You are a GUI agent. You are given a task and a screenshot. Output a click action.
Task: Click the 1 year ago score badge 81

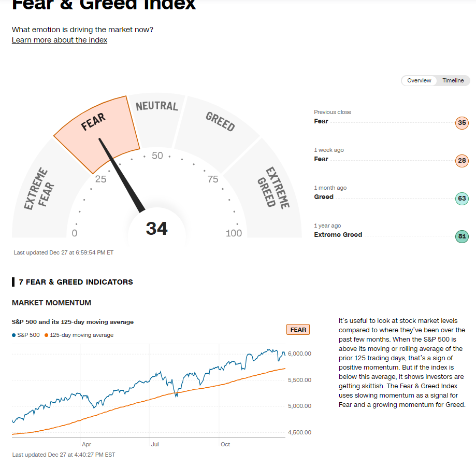click(x=462, y=236)
